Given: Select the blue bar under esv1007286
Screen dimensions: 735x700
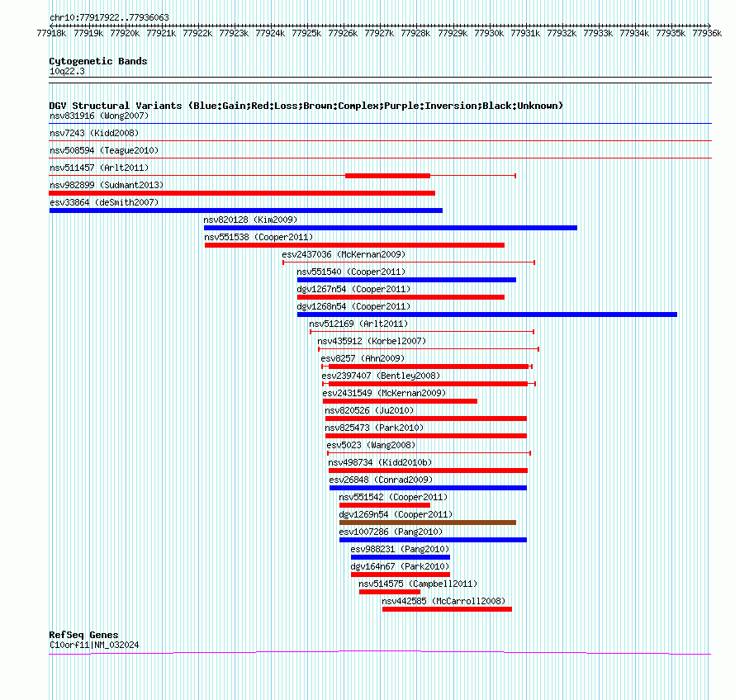Looking at the screenshot, I should pos(433,540).
